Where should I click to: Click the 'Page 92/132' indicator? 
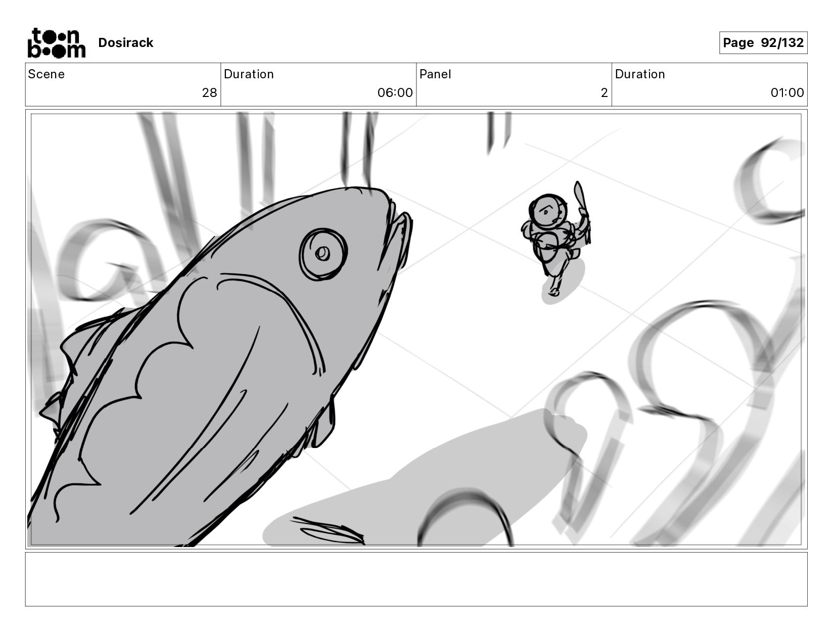[x=763, y=43]
